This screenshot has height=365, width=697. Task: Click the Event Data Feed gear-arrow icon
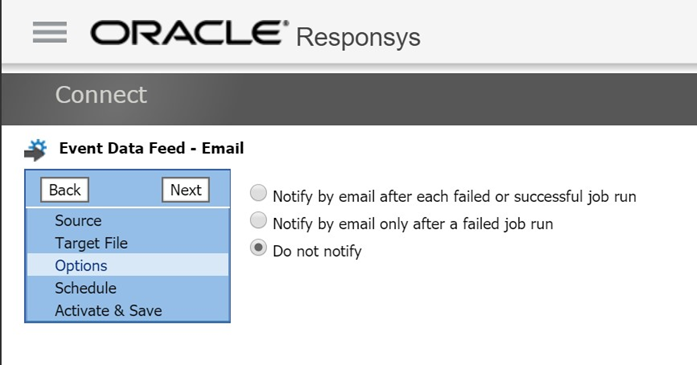[36, 150]
